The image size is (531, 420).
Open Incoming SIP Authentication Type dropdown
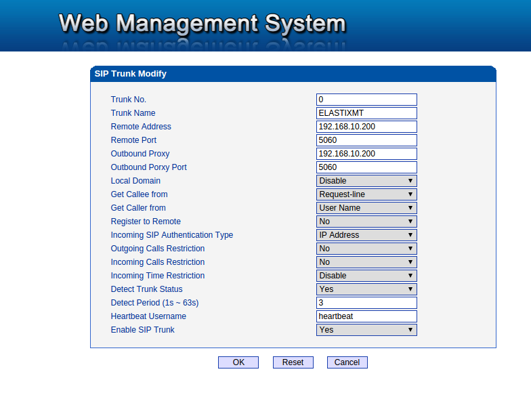click(x=366, y=235)
